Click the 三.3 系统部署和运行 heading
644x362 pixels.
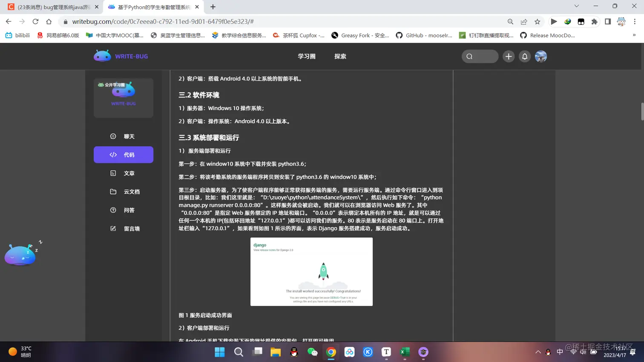pos(209,138)
